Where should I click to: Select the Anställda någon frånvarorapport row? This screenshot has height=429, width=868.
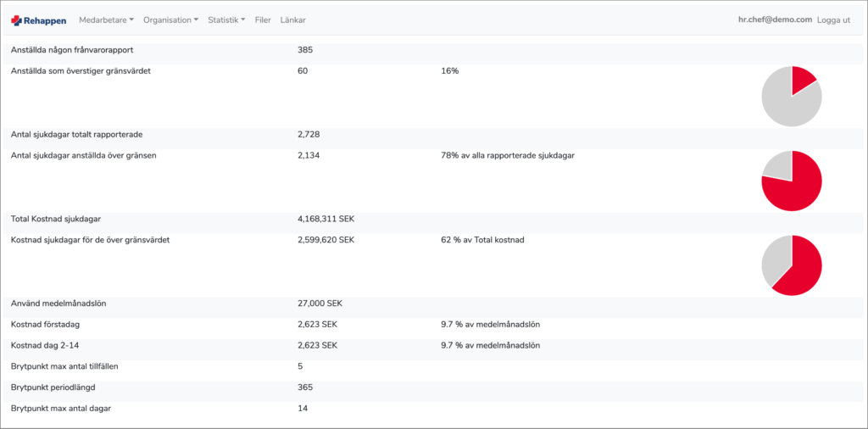coord(433,50)
